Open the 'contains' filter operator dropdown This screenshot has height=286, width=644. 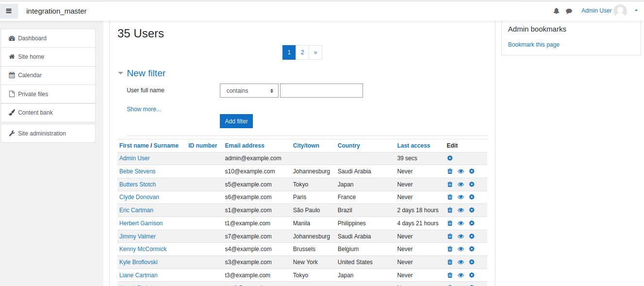(x=249, y=91)
